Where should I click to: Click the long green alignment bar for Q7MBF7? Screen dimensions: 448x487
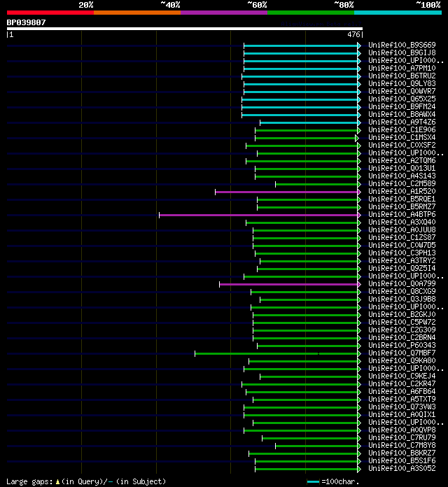(x=276, y=354)
